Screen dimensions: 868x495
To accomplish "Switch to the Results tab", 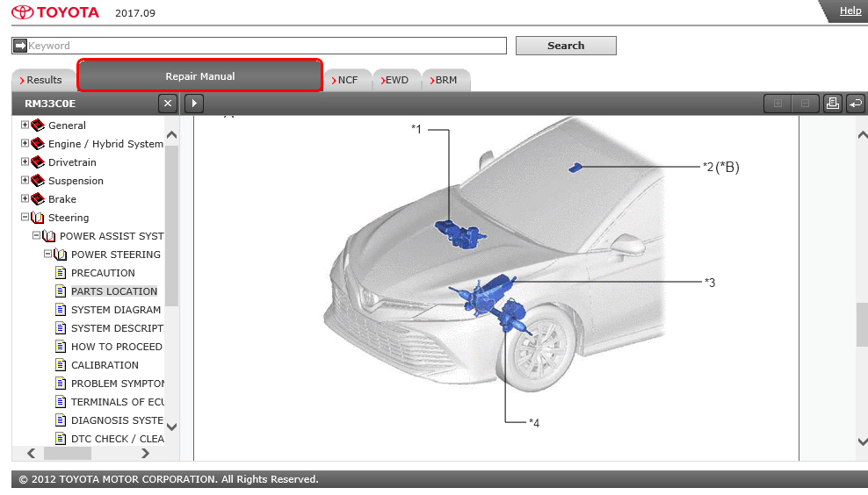I will tap(44, 80).
